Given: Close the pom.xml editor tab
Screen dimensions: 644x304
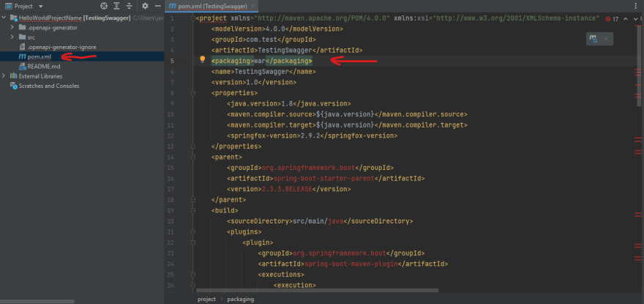Looking at the screenshot, I should tap(253, 7).
